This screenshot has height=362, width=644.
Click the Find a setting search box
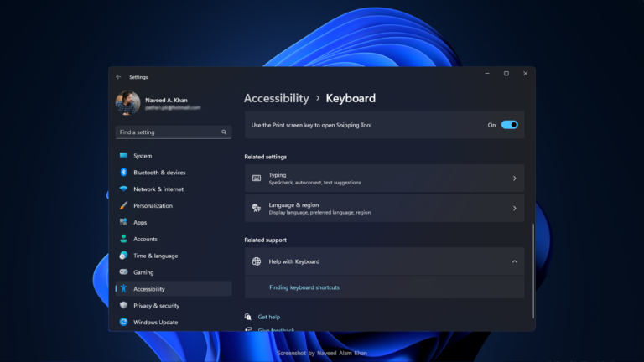168,132
